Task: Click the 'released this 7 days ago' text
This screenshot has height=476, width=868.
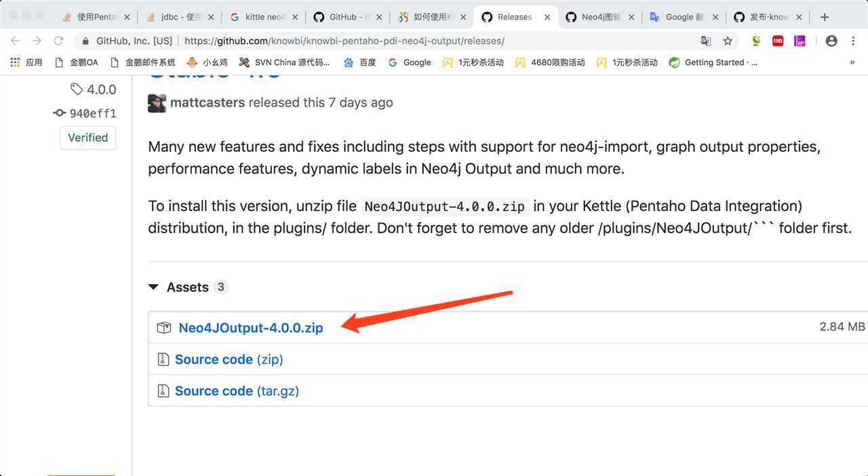Action: click(x=321, y=103)
